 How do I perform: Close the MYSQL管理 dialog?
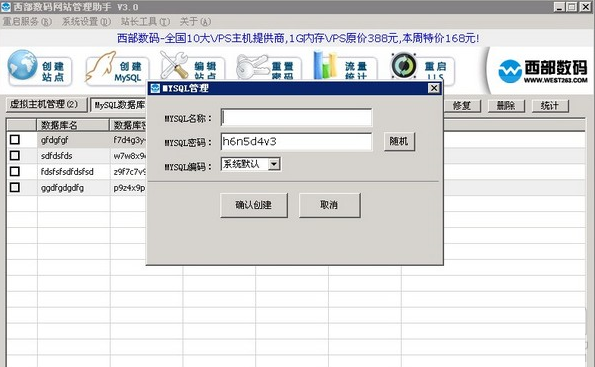pyautogui.click(x=434, y=88)
